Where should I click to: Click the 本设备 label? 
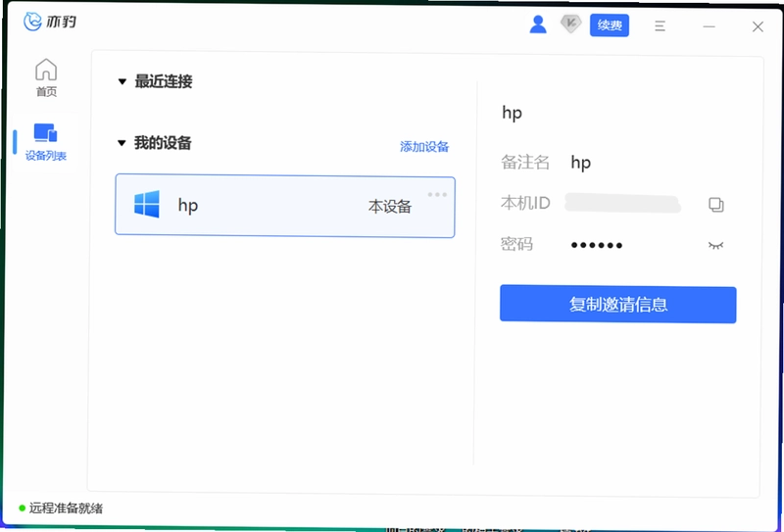(x=389, y=207)
